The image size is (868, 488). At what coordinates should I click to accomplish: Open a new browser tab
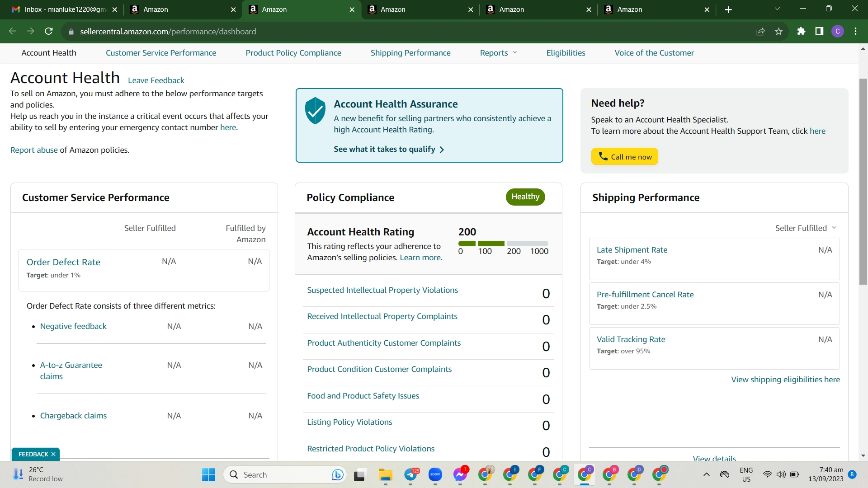click(728, 9)
